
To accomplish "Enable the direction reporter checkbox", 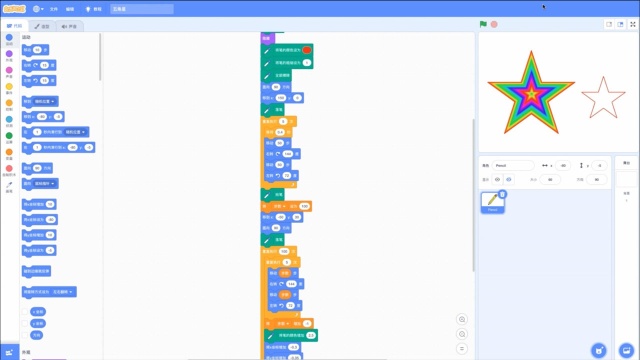I will [x=25, y=335].
